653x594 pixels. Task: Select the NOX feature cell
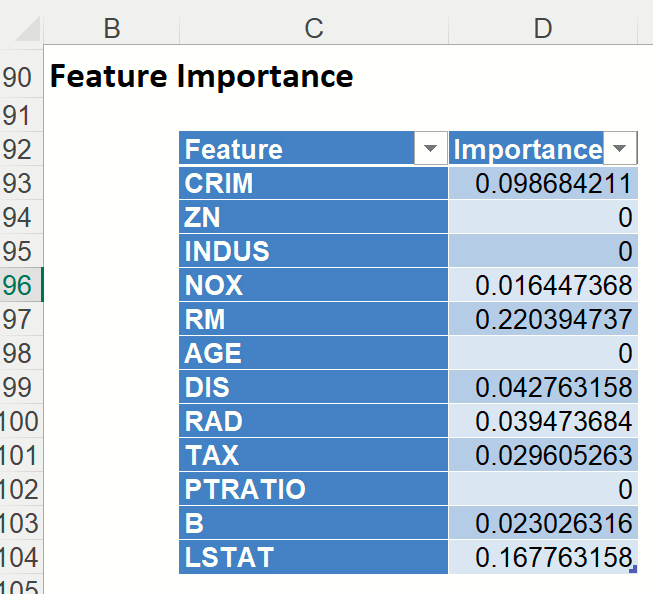coord(314,286)
